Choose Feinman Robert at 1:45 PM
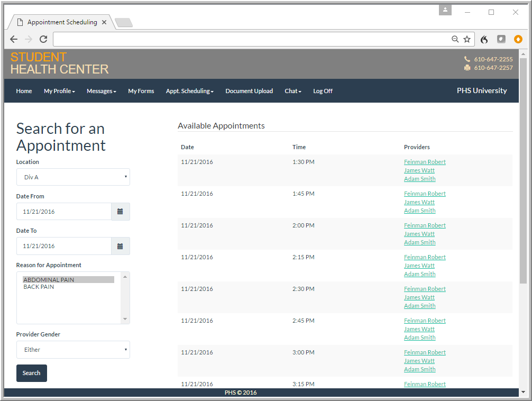 coord(425,194)
